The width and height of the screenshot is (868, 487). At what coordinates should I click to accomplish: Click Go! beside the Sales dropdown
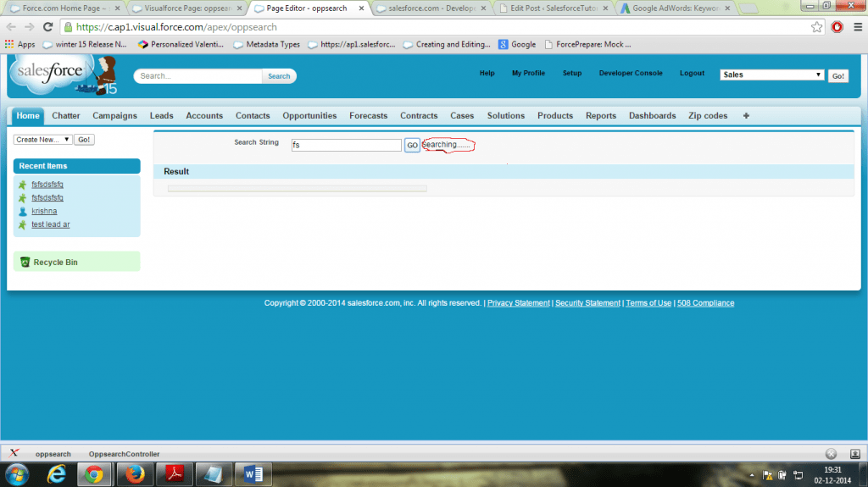click(x=838, y=76)
